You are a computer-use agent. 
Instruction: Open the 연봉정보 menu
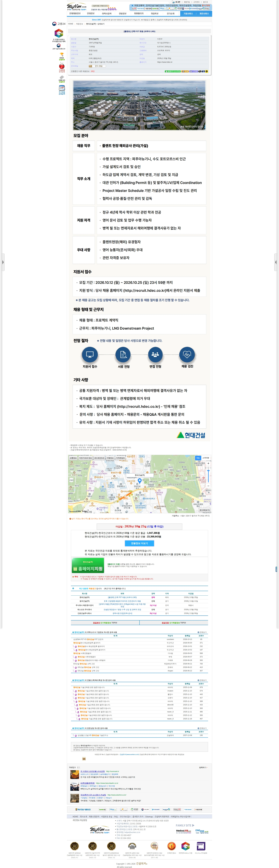pyautogui.click(x=122, y=14)
